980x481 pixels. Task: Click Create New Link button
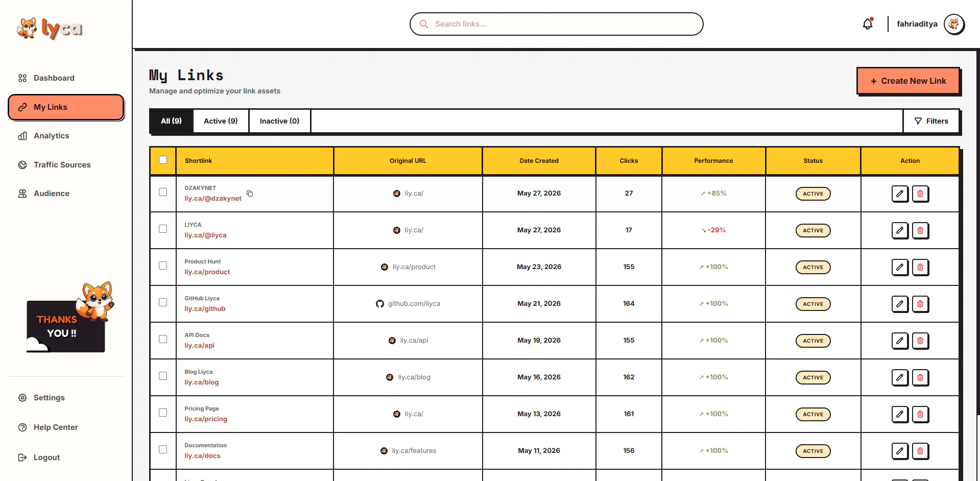[908, 81]
